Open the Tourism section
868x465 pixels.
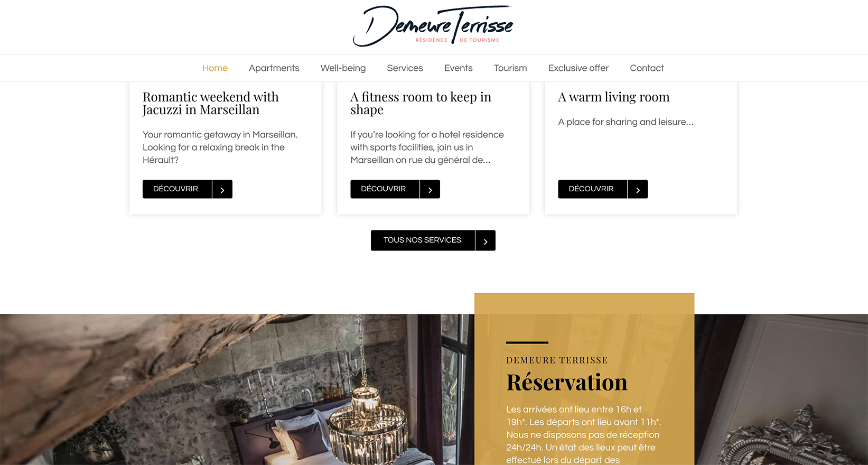pos(510,68)
